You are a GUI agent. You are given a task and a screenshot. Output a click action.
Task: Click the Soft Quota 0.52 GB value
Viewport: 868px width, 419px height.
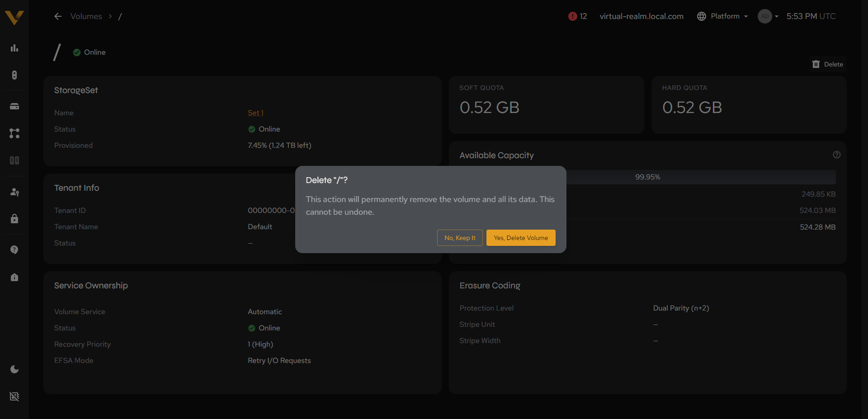coord(490,108)
